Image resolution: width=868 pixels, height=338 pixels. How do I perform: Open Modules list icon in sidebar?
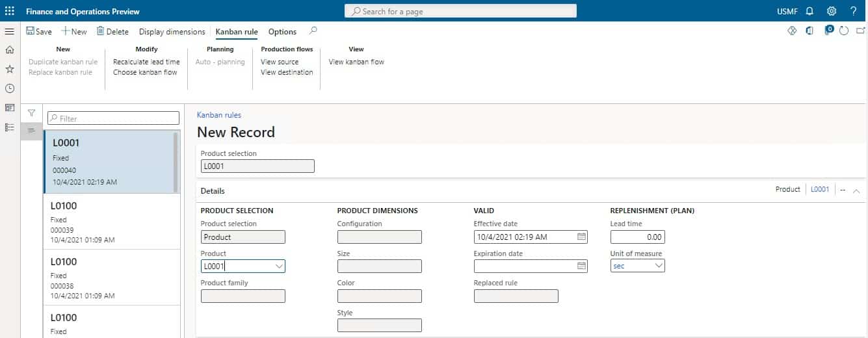click(9, 127)
